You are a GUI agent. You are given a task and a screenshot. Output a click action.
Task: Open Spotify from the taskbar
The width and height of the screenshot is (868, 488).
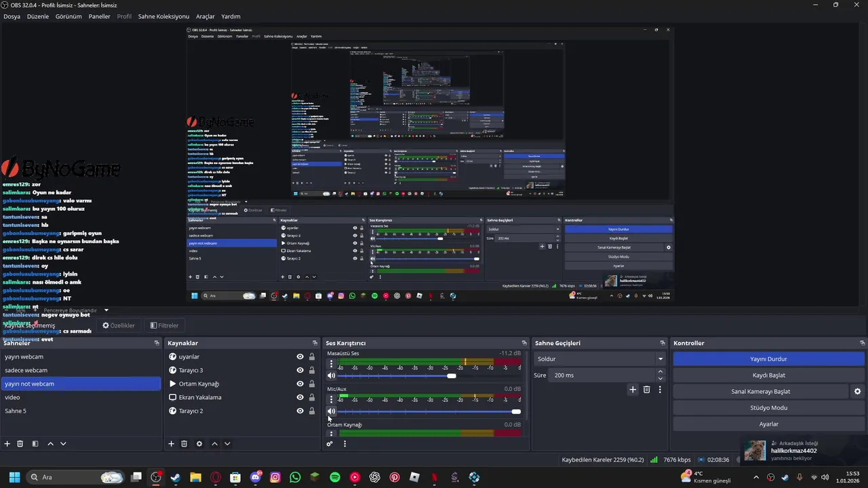coord(335,477)
